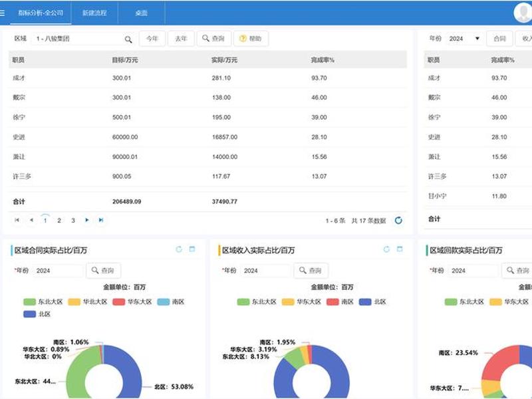Open the user avatar profile
The image size is (532, 399).
523,13
